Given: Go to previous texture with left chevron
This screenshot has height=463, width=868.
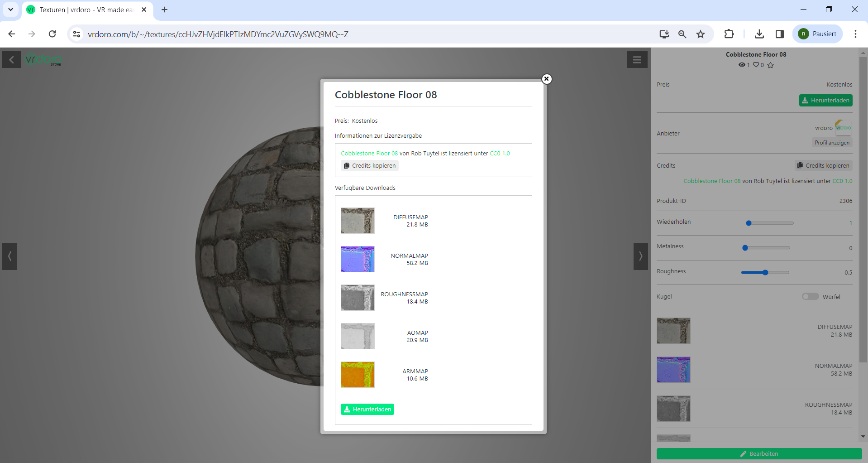Looking at the screenshot, I should click(10, 256).
